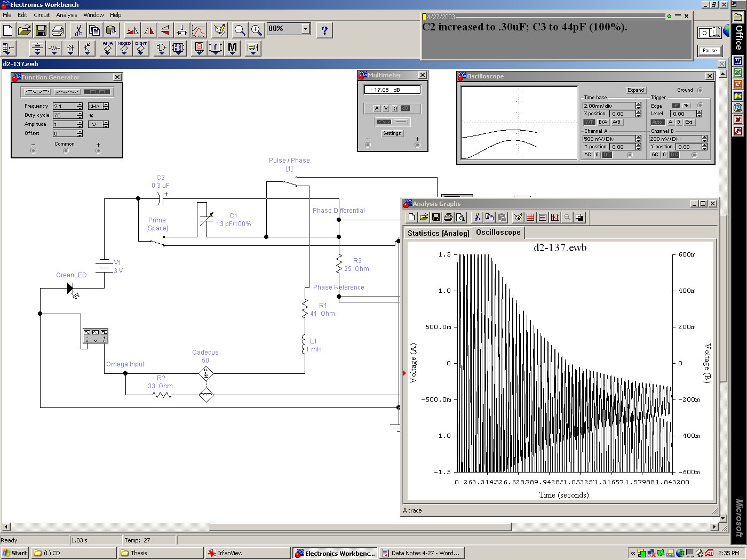The width and height of the screenshot is (747, 560).
Task: Click the Channel B volts/div stepper
Action: point(704,139)
